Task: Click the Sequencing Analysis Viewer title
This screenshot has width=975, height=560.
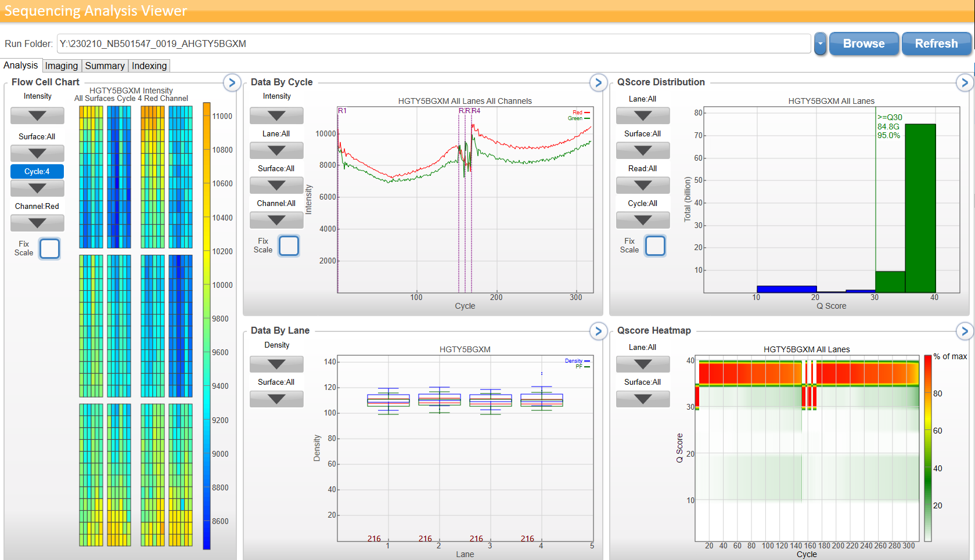Action: (95, 11)
